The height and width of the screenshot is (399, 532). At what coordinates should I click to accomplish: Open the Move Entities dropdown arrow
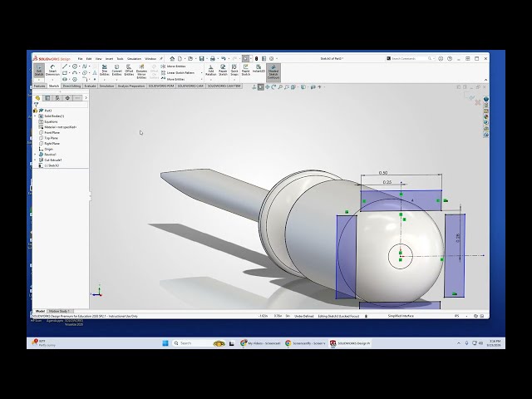[201, 79]
